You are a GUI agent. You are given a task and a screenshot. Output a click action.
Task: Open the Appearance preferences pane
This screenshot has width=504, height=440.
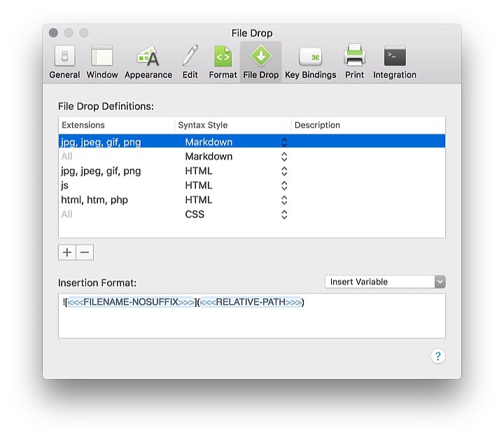(x=148, y=62)
